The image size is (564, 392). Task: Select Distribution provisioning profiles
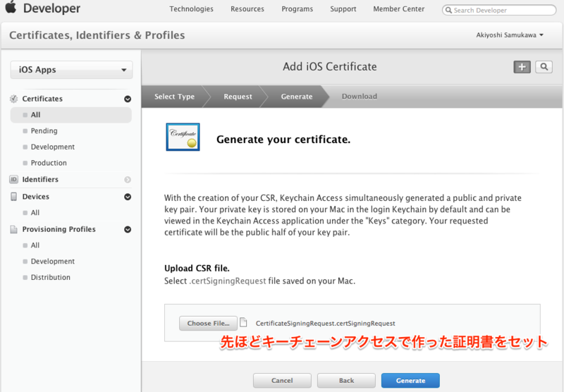pos(50,277)
